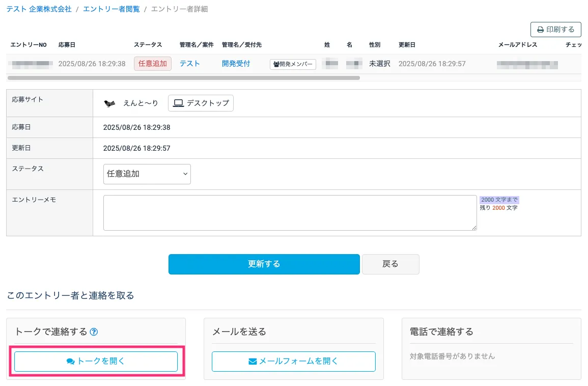
Task: Focus the エントリーメモ text area
Action: (x=290, y=212)
